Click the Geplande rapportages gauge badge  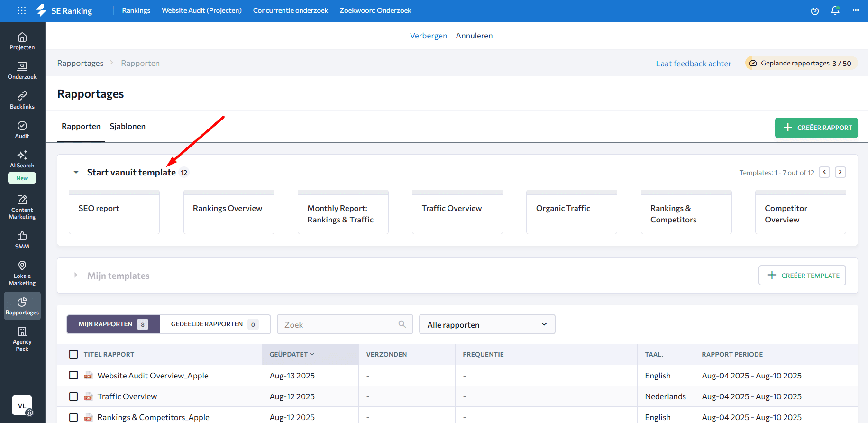801,63
